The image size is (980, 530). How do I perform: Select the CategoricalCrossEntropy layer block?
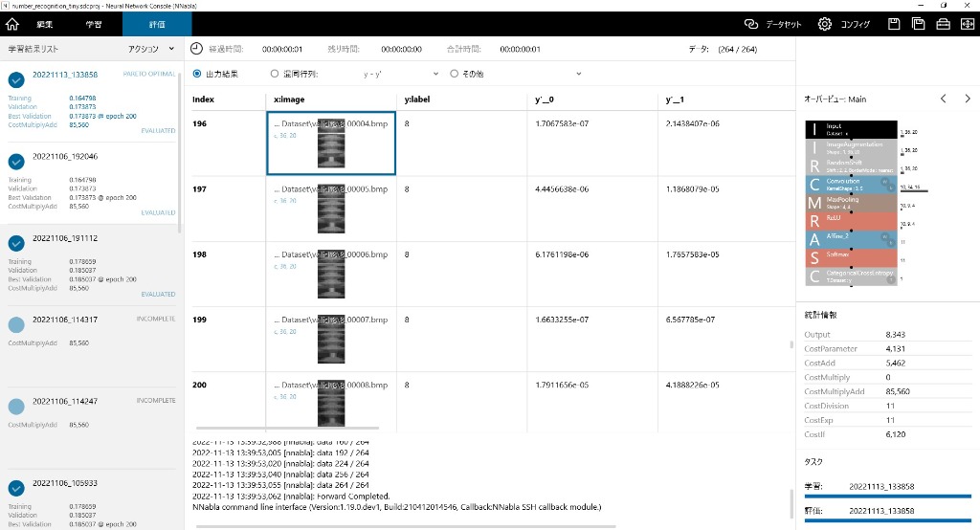851,276
